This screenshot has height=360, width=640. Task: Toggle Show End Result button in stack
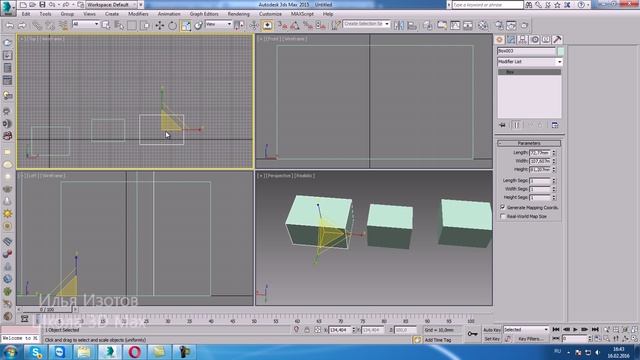(x=516, y=125)
